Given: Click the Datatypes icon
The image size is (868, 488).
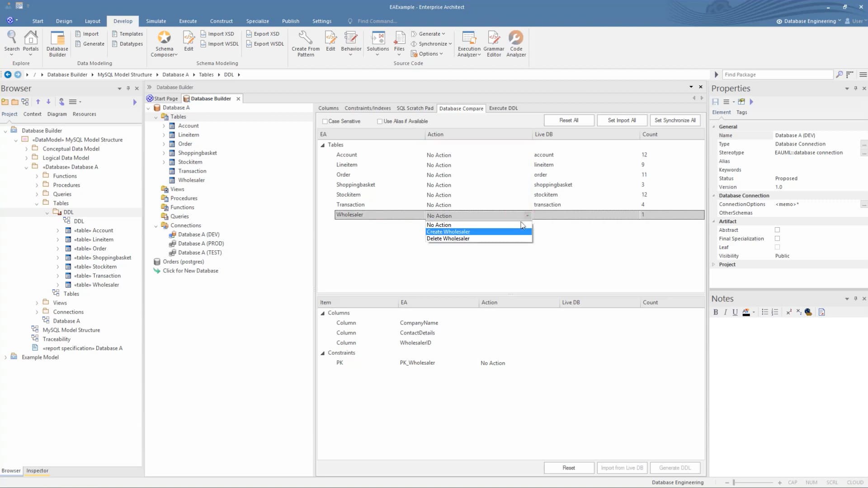Looking at the screenshot, I should pos(127,44).
